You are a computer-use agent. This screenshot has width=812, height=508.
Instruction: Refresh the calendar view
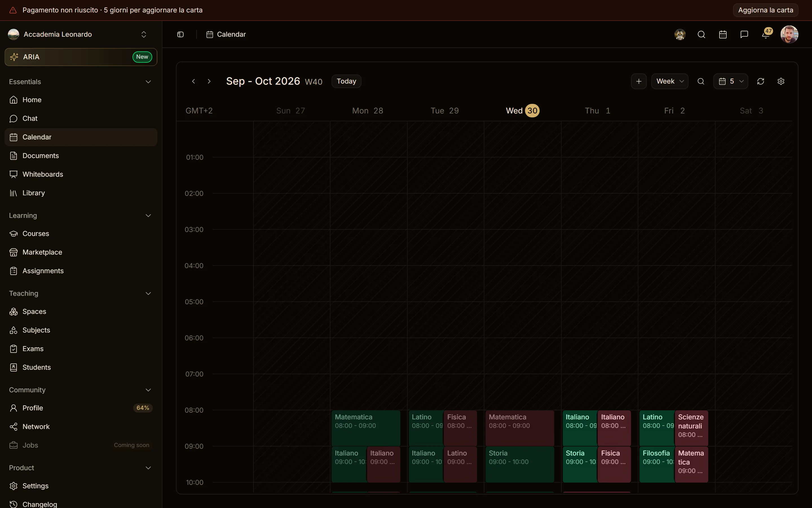pos(761,81)
